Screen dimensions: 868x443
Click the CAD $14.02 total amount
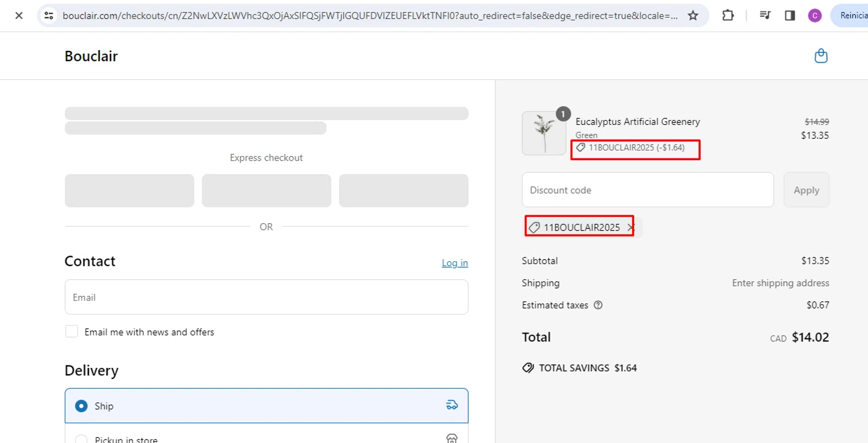tap(799, 337)
